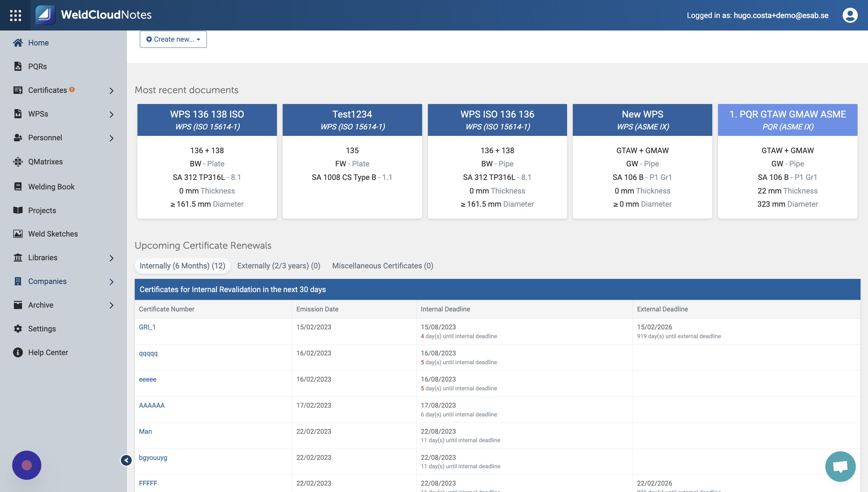Image resolution: width=868 pixels, height=492 pixels.
Task: Click the Weld Sketches image icon
Action: click(18, 234)
